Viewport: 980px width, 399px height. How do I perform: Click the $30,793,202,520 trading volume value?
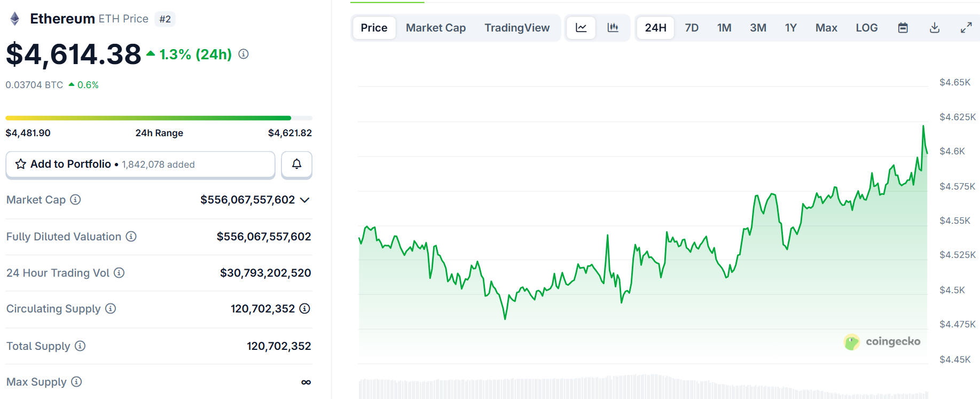tap(265, 273)
